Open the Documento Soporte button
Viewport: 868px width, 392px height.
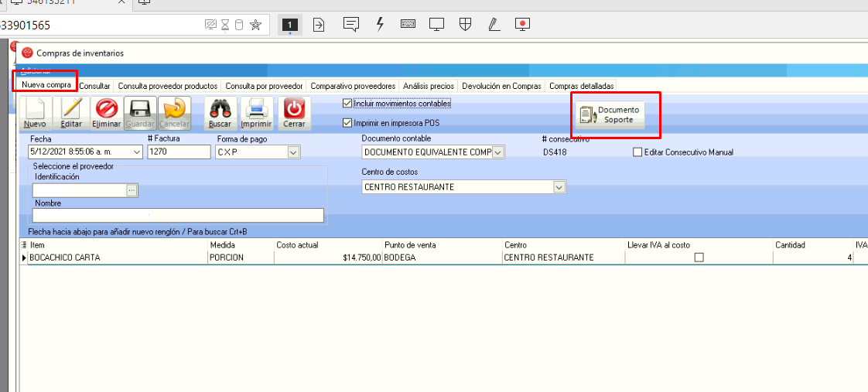610,115
